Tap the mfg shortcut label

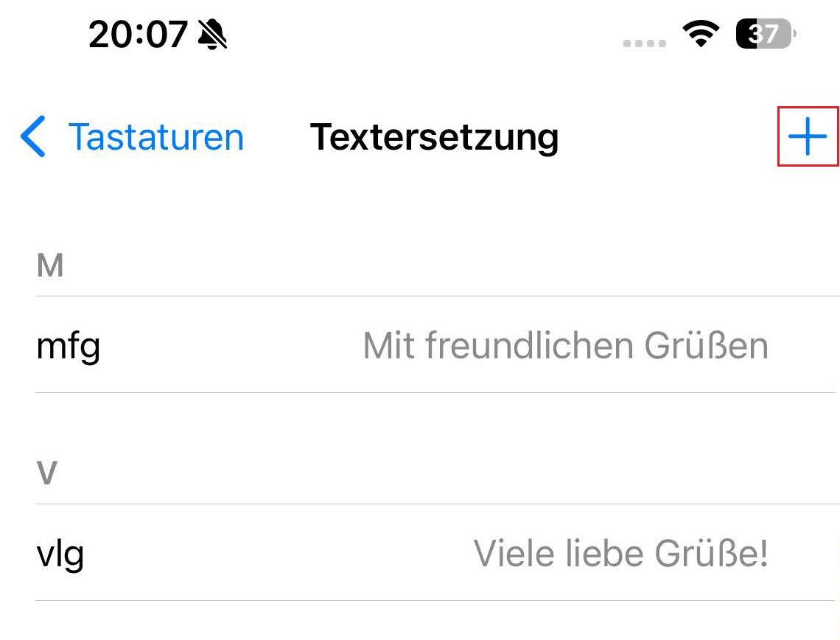click(67, 345)
